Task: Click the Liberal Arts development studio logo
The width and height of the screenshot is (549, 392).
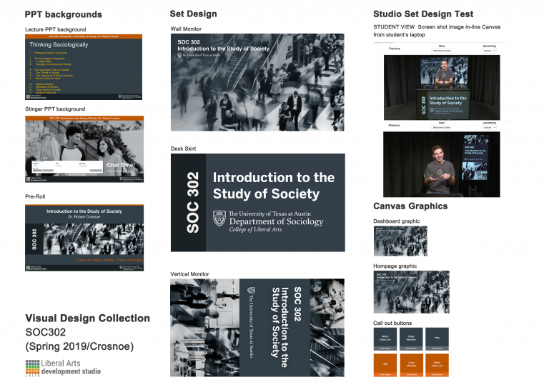Action: [x=63, y=368]
